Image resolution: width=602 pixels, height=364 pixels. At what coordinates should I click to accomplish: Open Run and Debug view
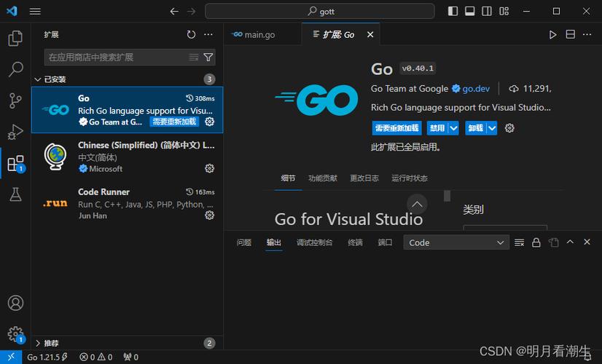[x=15, y=132]
